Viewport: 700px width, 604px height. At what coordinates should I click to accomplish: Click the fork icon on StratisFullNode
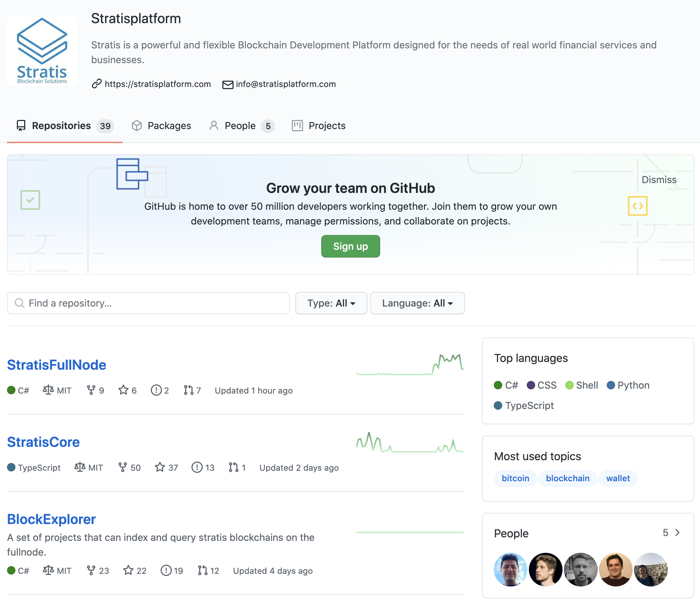[x=91, y=390]
